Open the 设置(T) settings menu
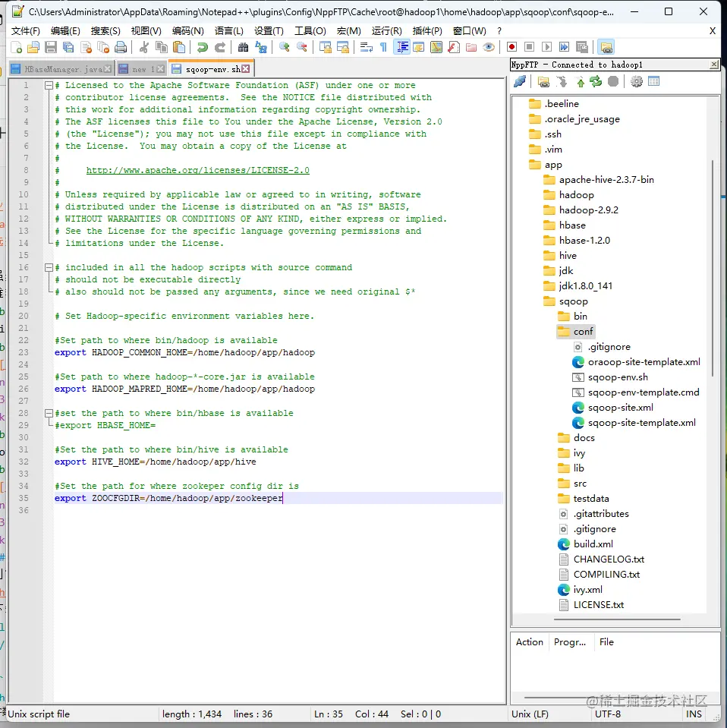Viewport: 727px width, 728px height. [269, 31]
